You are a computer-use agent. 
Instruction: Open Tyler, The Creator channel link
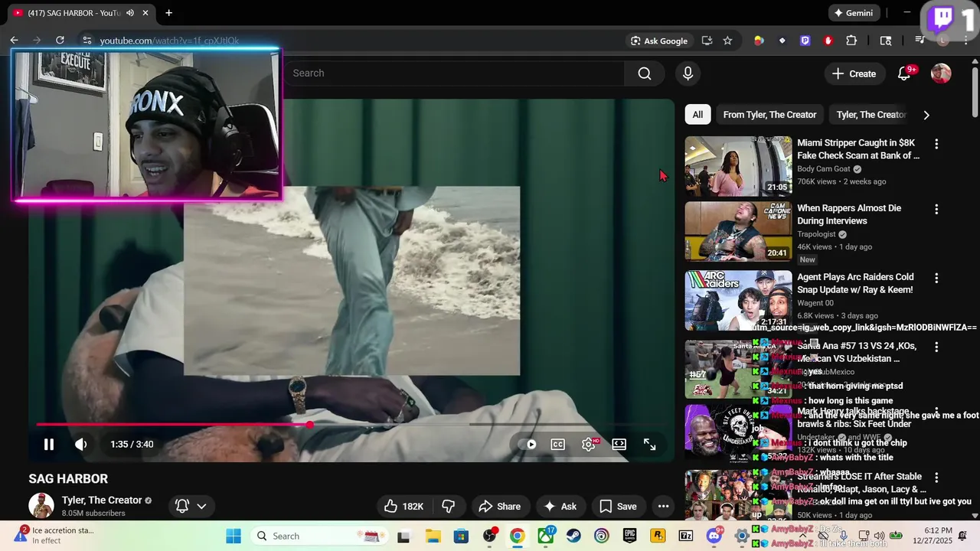coord(102,500)
